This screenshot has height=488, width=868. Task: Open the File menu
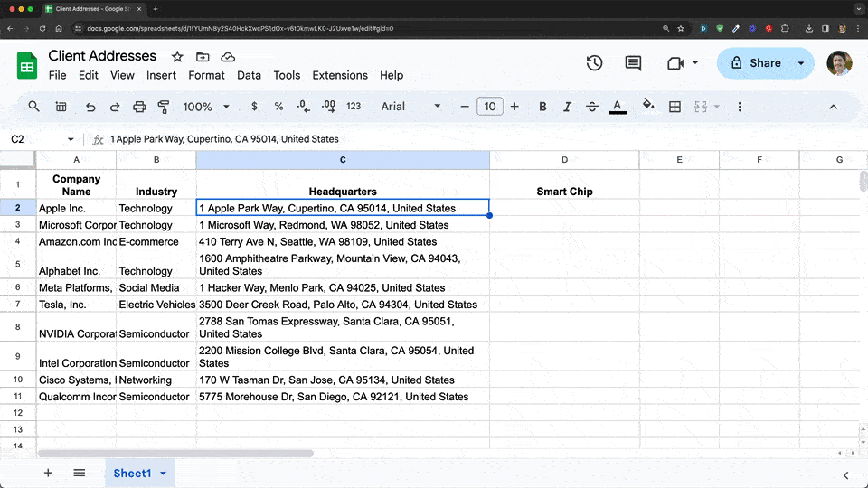point(57,75)
